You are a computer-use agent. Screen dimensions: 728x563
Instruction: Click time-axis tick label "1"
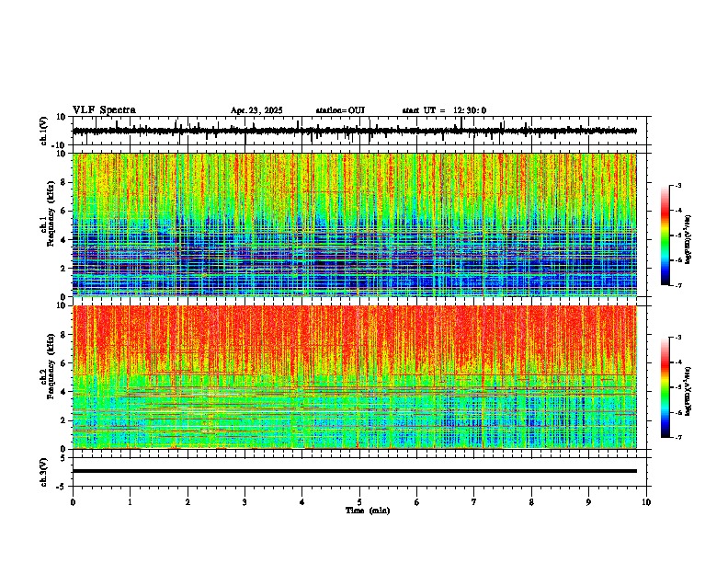(x=130, y=502)
